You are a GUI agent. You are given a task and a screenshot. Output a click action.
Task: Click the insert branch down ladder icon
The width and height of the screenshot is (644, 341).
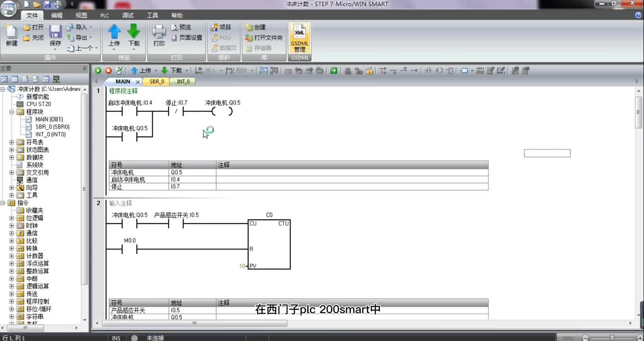pyautogui.click(x=383, y=71)
